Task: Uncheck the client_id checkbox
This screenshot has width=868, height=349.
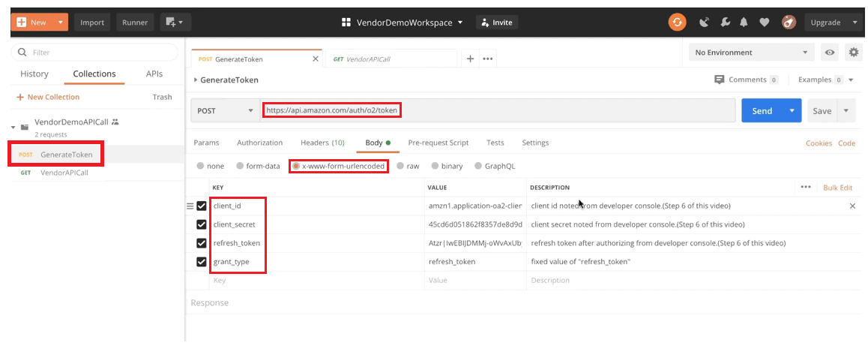Action: [x=202, y=206]
